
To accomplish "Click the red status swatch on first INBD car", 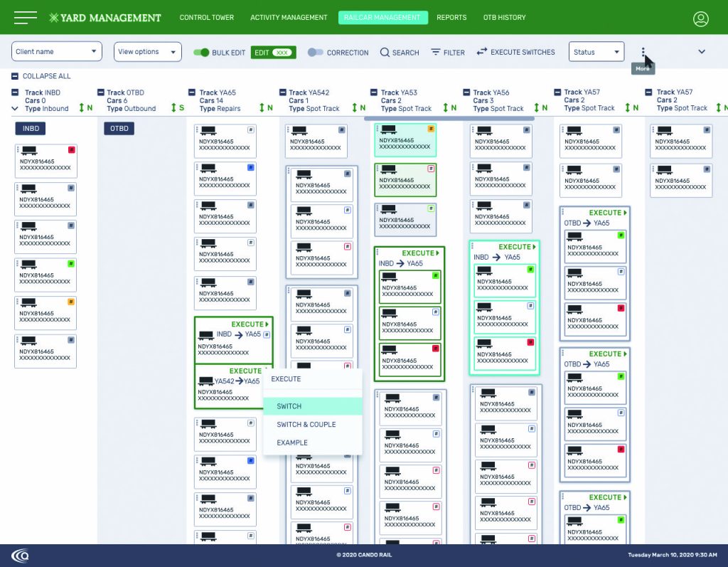I will pyautogui.click(x=70, y=149).
